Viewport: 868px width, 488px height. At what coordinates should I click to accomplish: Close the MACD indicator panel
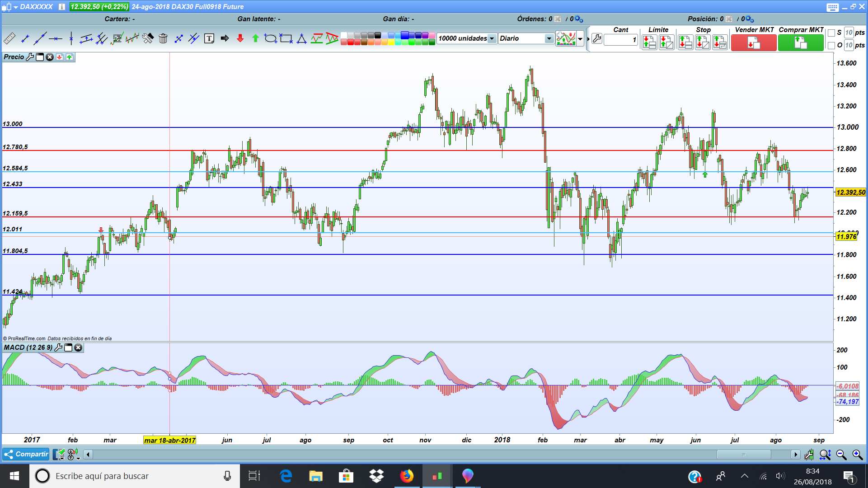78,347
